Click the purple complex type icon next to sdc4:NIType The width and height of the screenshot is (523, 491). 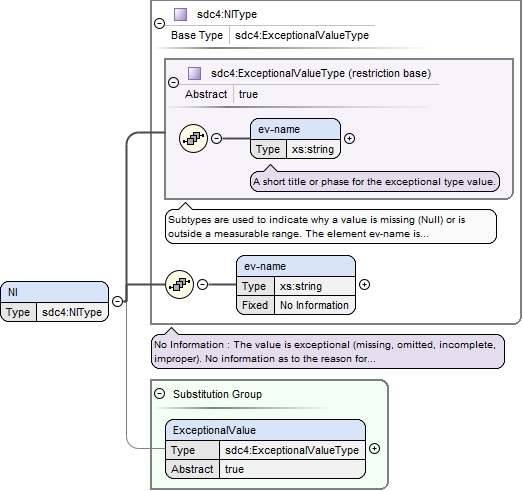coord(180,14)
